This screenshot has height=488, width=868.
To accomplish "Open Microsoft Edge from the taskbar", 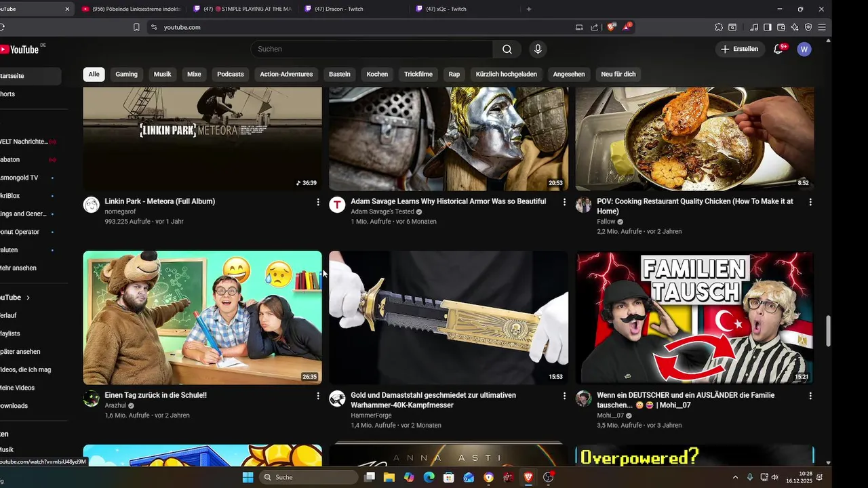I will pyautogui.click(x=429, y=477).
